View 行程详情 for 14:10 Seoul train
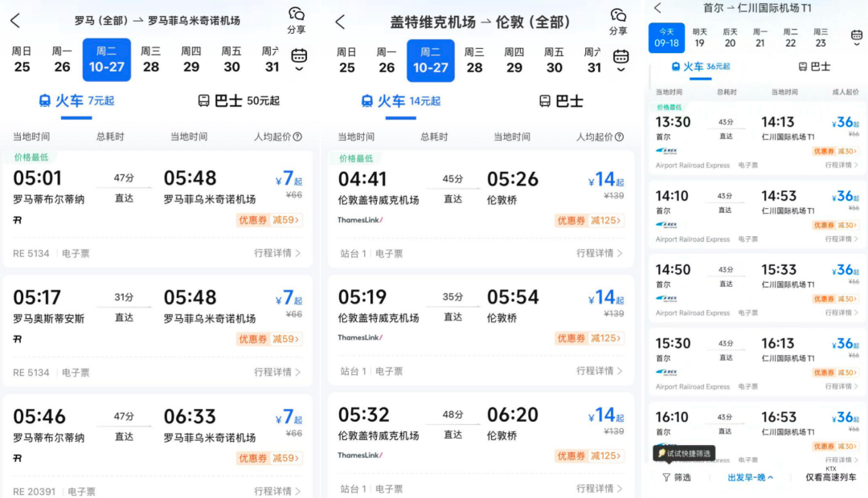Screen dimensions: 868x498 pos(841,239)
